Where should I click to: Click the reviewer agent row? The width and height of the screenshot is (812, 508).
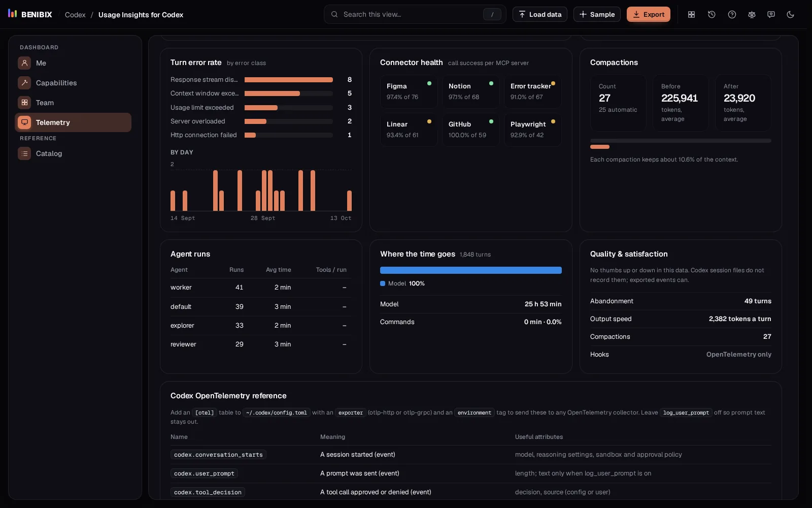click(261, 344)
